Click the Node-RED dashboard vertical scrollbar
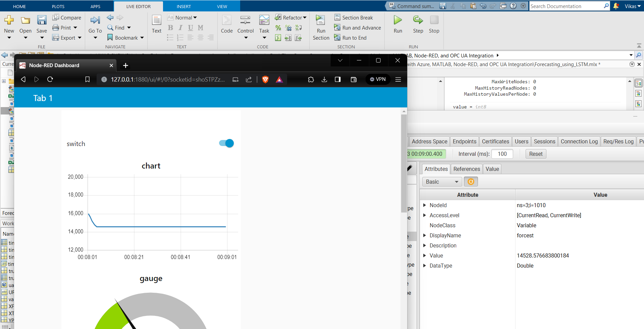Viewport: 644px width, 329px height. point(404,163)
